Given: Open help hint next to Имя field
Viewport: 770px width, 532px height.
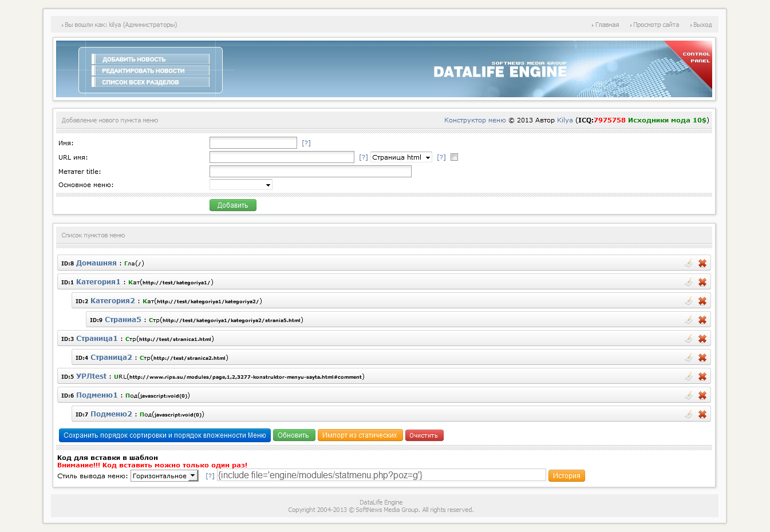Looking at the screenshot, I should pos(306,143).
